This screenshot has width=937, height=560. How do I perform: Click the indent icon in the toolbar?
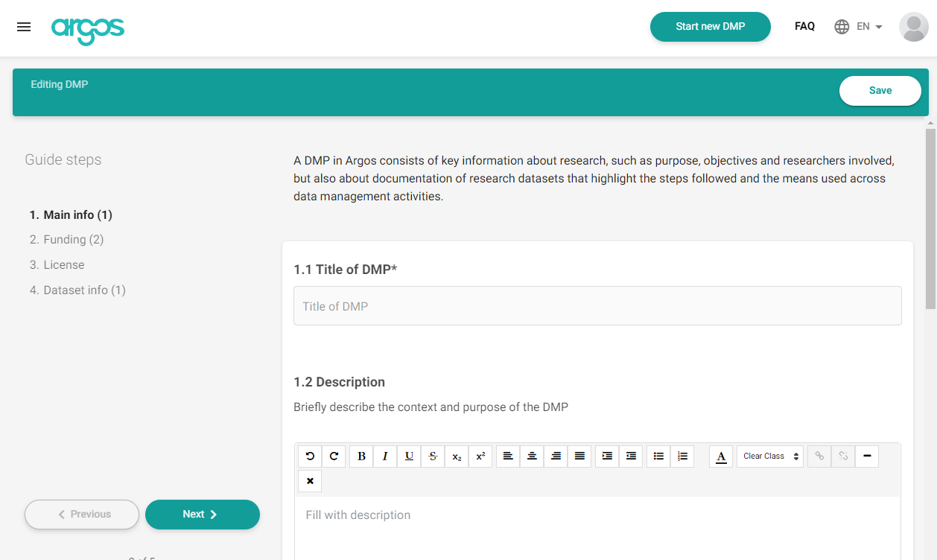tap(606, 456)
